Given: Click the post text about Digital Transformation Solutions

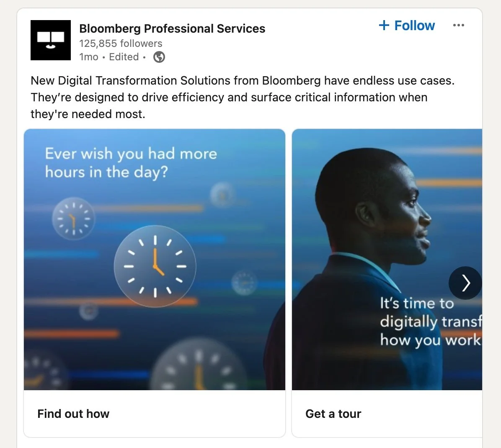Looking at the screenshot, I should [x=243, y=97].
